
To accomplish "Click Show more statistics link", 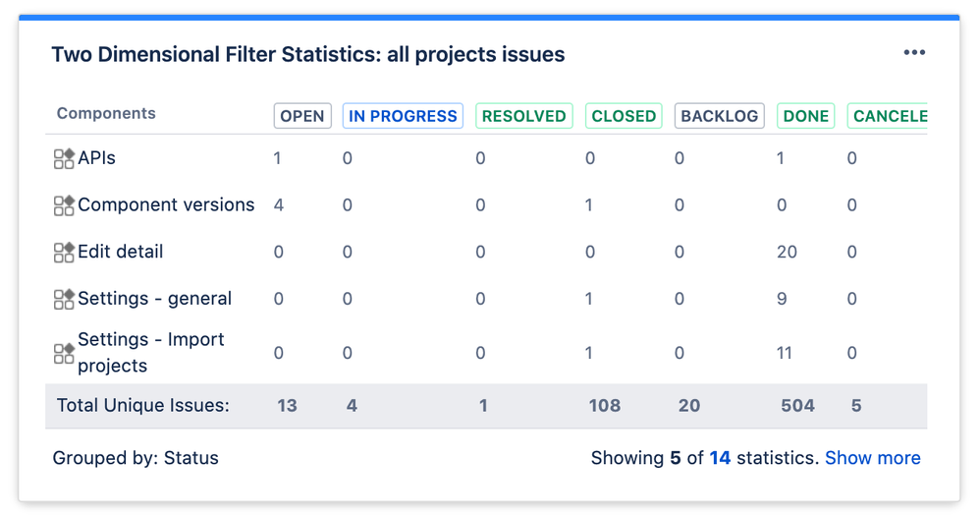I will click(873, 458).
